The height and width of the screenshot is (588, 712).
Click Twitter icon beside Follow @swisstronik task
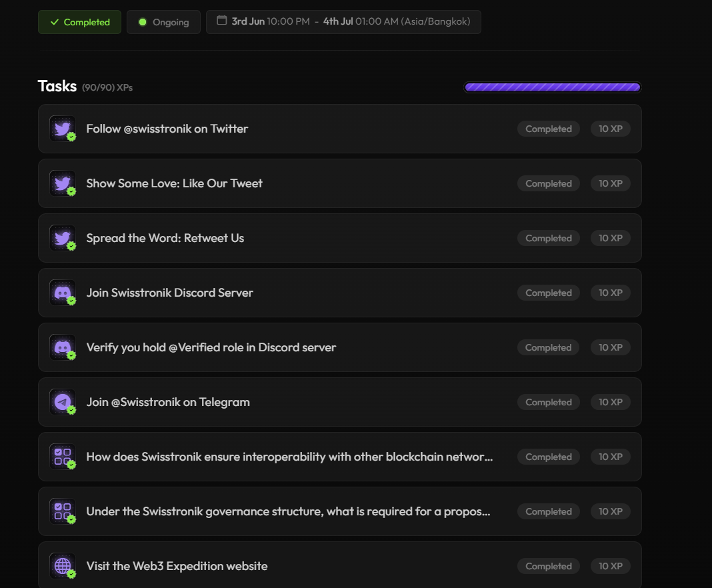click(63, 129)
